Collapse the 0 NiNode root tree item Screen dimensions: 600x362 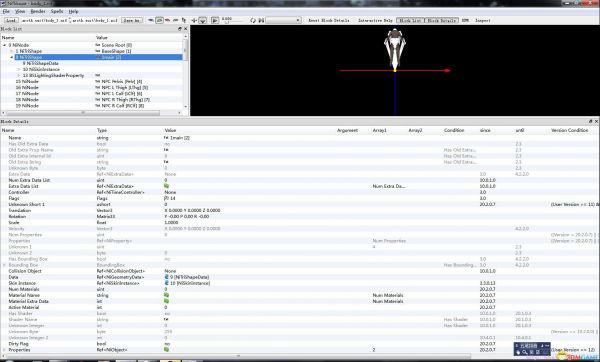(5, 45)
